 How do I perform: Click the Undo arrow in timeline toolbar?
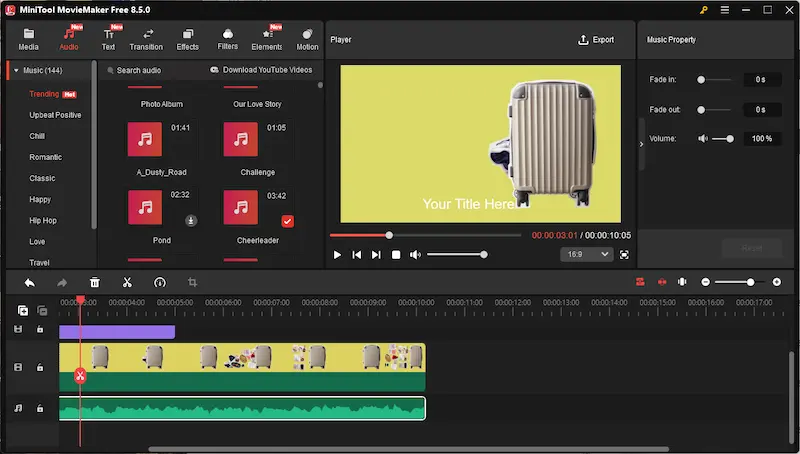point(30,283)
